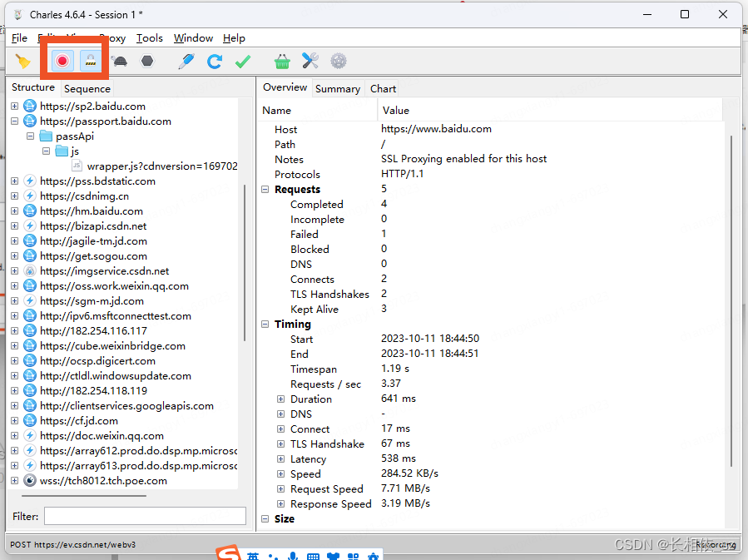Screen dimensions: 748x560
Task: Select http://jagile-tm.jd.com host
Action: (93, 240)
